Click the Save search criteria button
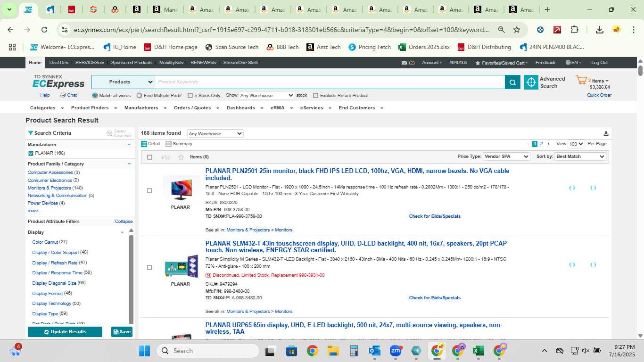The width and height of the screenshot is (644, 362). coord(122,332)
